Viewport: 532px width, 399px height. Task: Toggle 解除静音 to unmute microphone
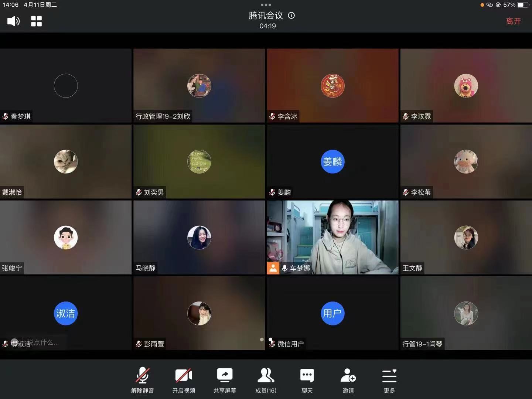click(143, 380)
